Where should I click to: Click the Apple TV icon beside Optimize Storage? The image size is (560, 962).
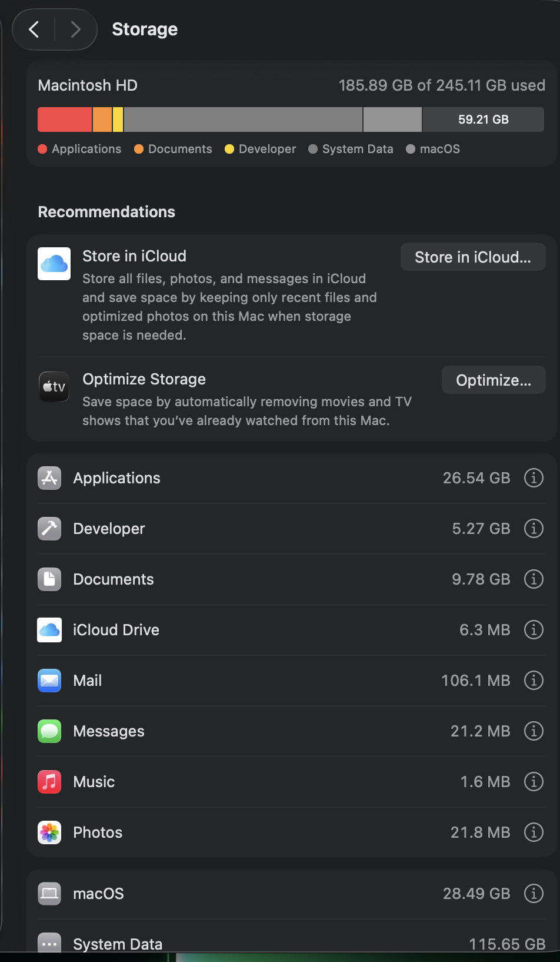click(x=54, y=387)
